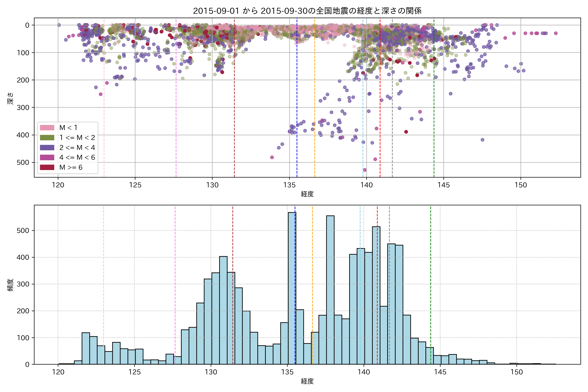Click the purple 2 <= M < 4 legend swatch
Image resolution: width=588 pixels, height=392 pixels.
click(47, 148)
